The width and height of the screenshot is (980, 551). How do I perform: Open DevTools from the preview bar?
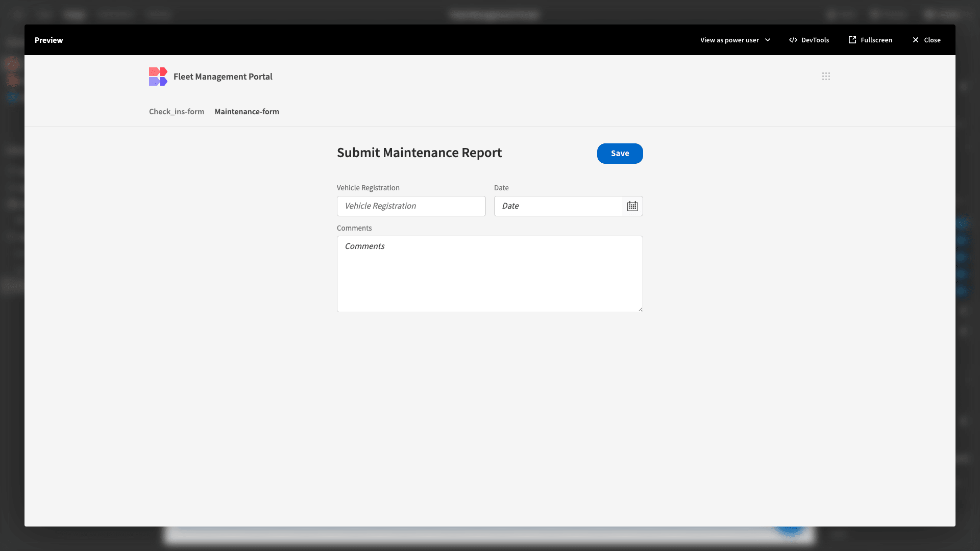tap(809, 40)
